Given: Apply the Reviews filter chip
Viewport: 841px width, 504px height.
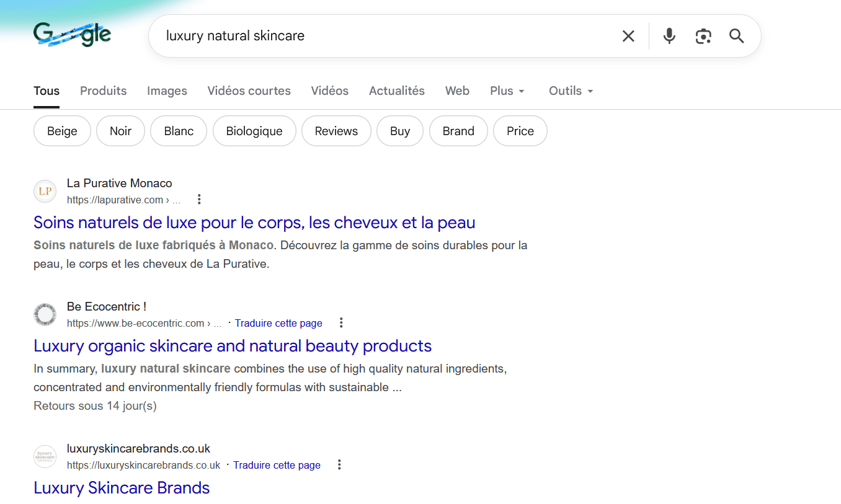Looking at the screenshot, I should tap(336, 131).
